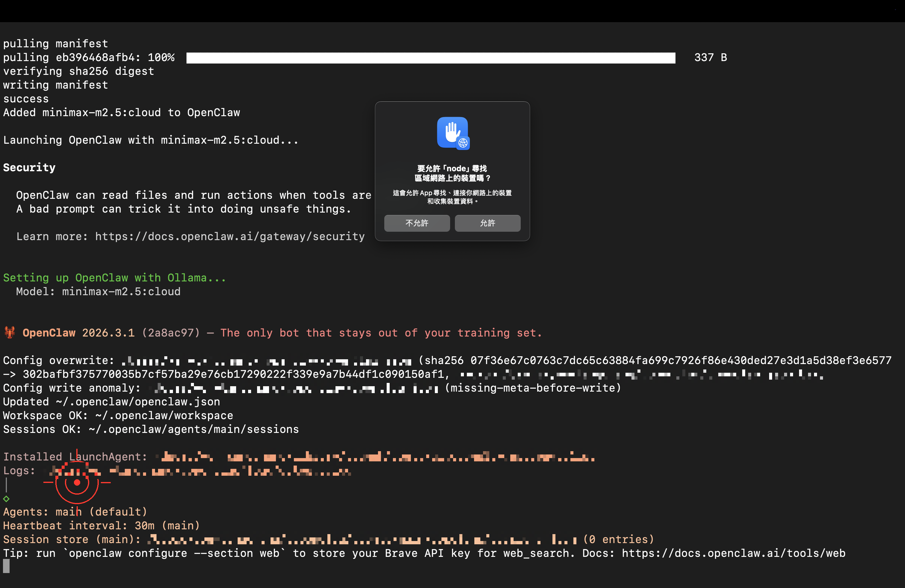
Task: Click the 'pulling manifest' line at top
Action: 55,43
